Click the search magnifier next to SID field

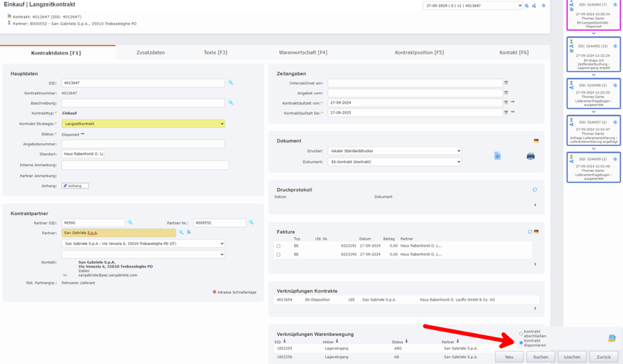pos(231,83)
